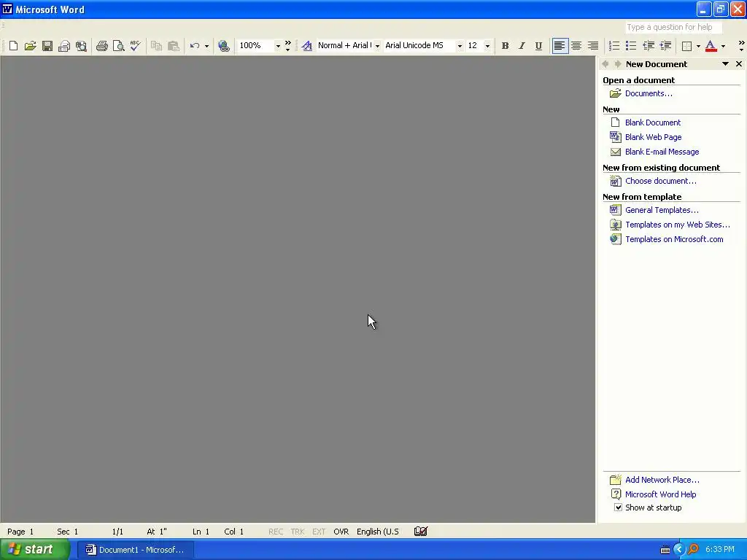This screenshot has width=747, height=560.
Task: Click the Add Network Place... link
Action: pyautogui.click(x=662, y=480)
